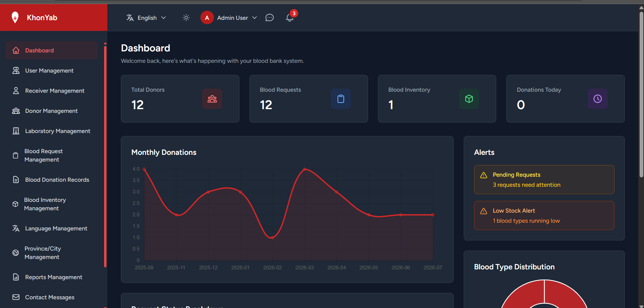Click the Low Stock Alert warning icon
Screen dimensions: 644x308
pos(484,211)
